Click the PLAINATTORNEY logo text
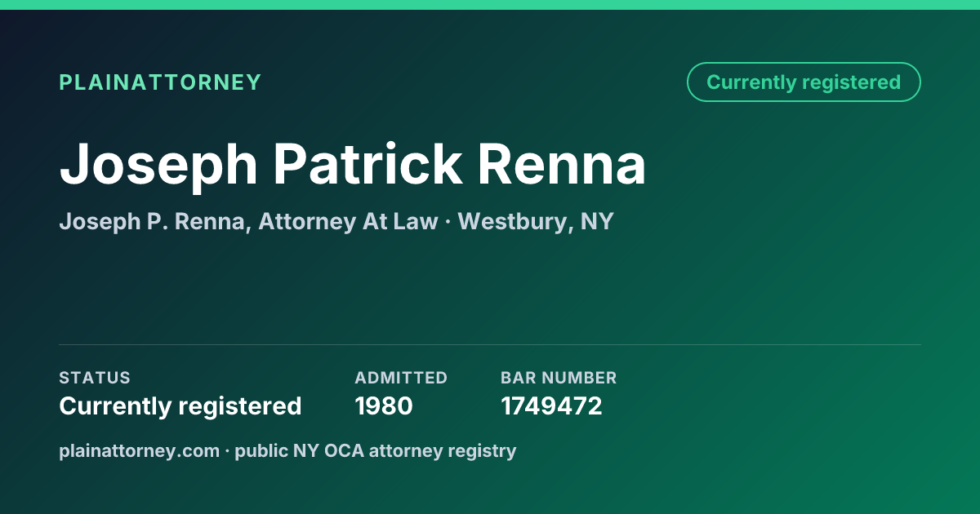Viewport: 980px width, 514px height. click(160, 82)
